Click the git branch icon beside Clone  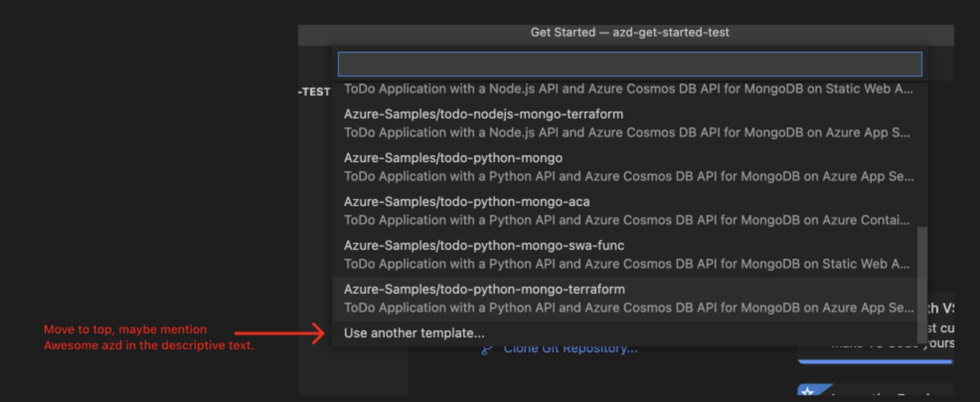point(487,350)
